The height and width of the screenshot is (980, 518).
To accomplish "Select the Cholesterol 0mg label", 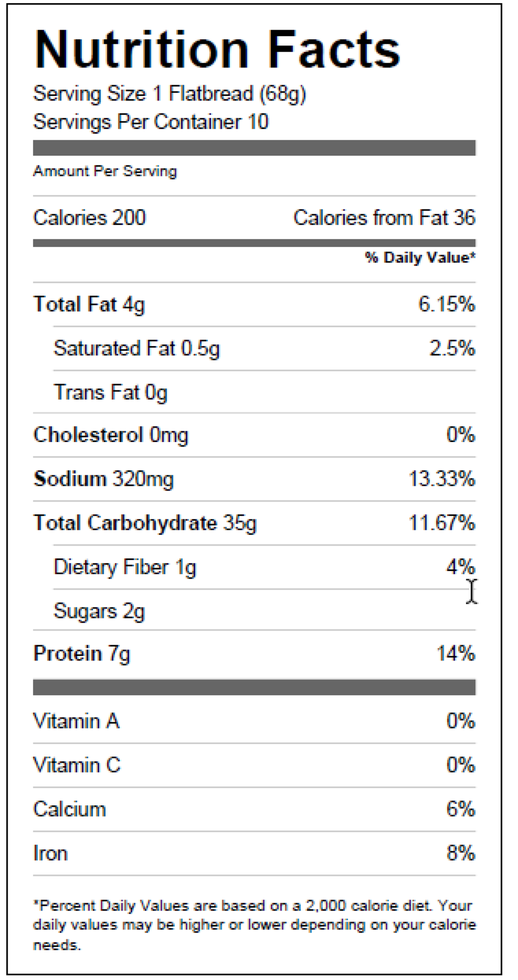I will [111, 435].
